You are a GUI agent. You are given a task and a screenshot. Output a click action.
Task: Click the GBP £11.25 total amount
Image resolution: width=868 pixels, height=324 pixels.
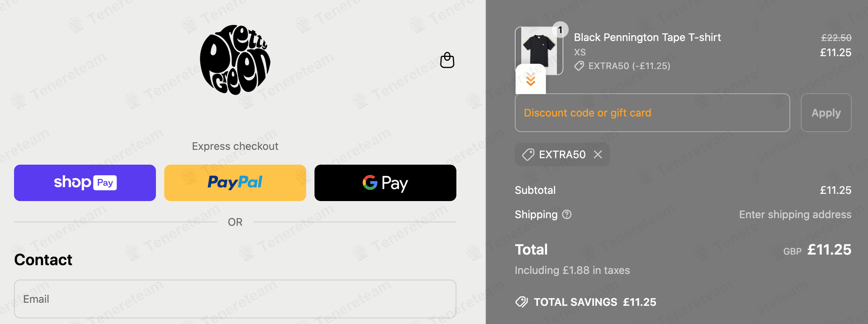(x=829, y=250)
